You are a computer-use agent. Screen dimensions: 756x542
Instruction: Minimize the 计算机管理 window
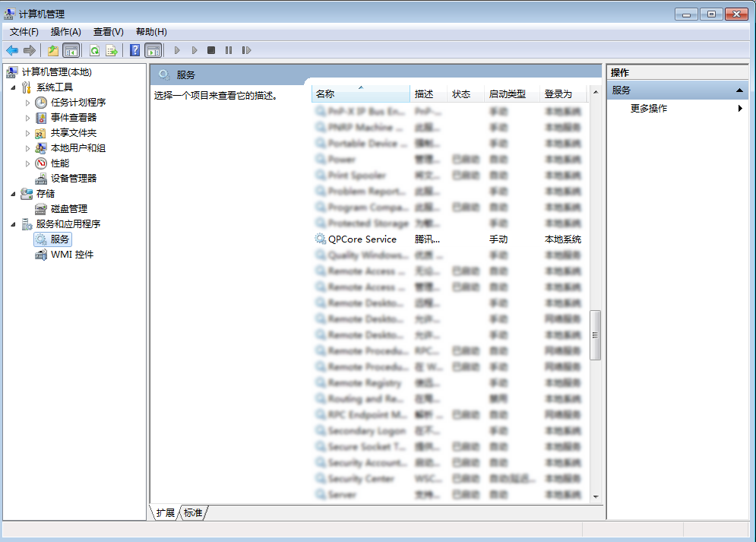click(687, 14)
